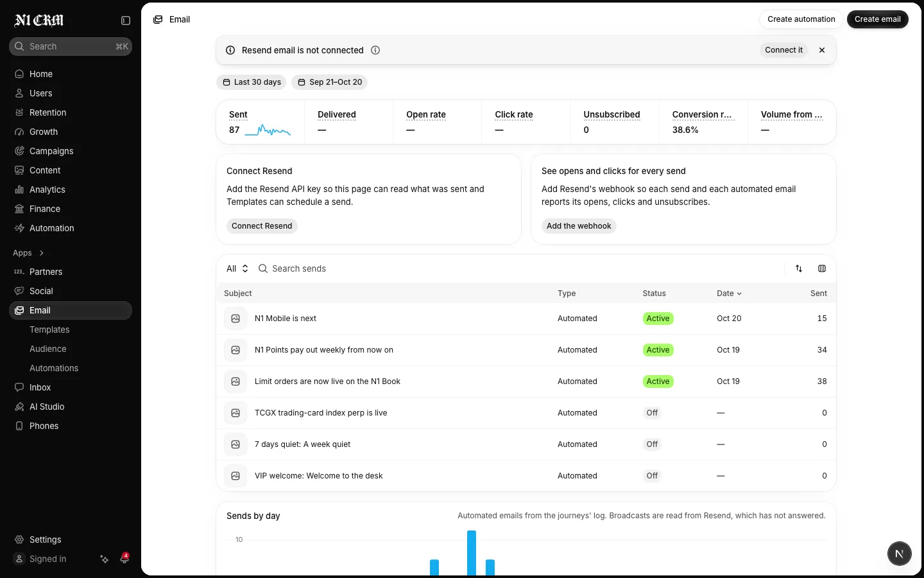
Task: Click Add the webhook button
Action: (579, 226)
